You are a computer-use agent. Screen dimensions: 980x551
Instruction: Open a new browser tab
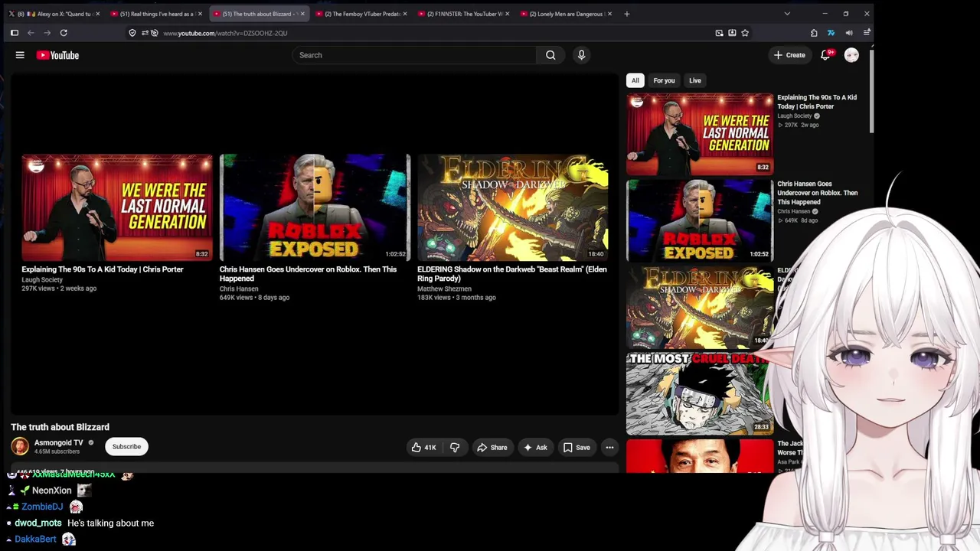tap(626, 14)
